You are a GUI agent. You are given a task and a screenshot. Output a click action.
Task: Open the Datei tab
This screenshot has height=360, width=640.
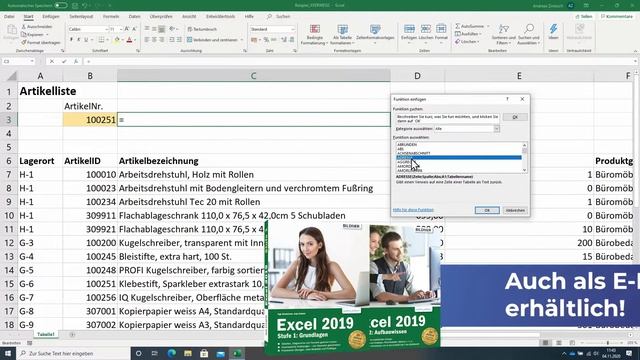tap(9, 16)
